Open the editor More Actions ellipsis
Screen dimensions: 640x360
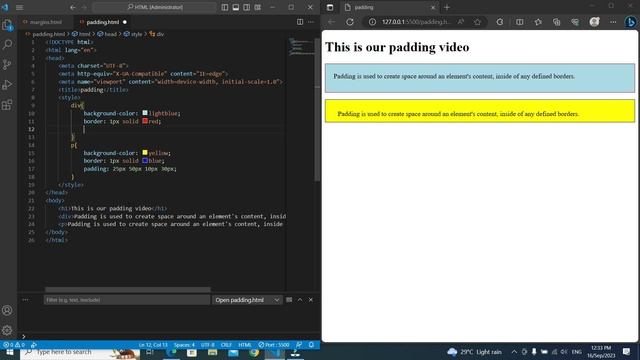pyautogui.click(x=311, y=22)
